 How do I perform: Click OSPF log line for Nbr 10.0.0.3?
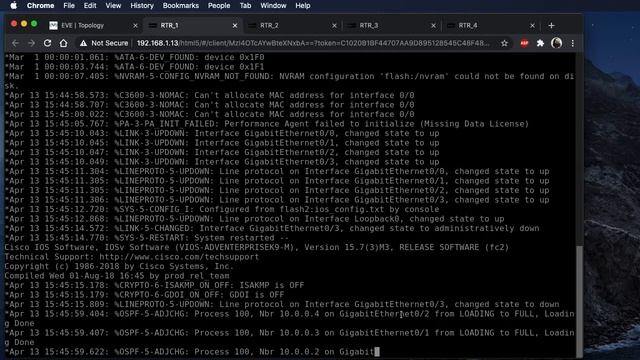pyautogui.click(x=289, y=338)
